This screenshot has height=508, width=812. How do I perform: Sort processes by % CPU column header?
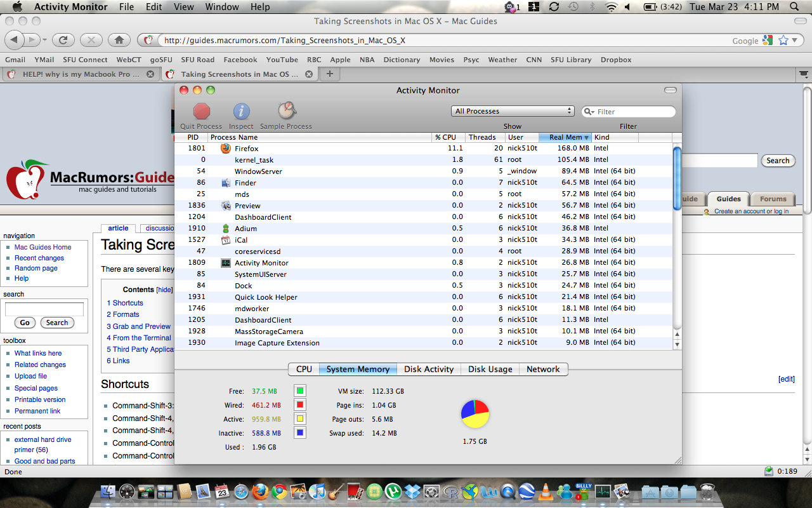[448, 137]
